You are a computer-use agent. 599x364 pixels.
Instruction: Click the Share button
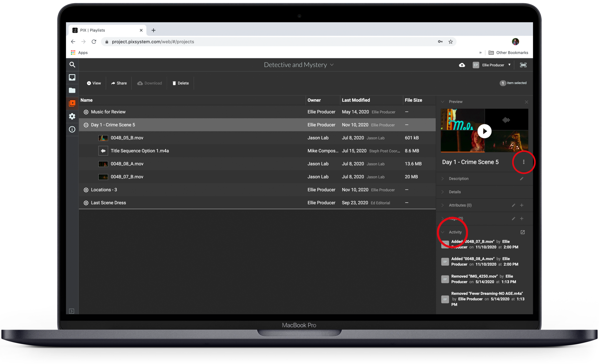119,83
